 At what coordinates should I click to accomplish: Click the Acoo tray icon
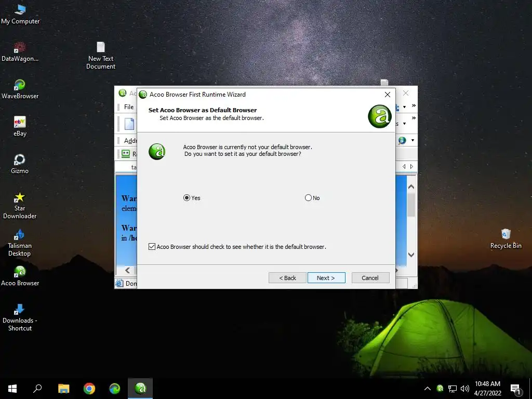point(440,388)
